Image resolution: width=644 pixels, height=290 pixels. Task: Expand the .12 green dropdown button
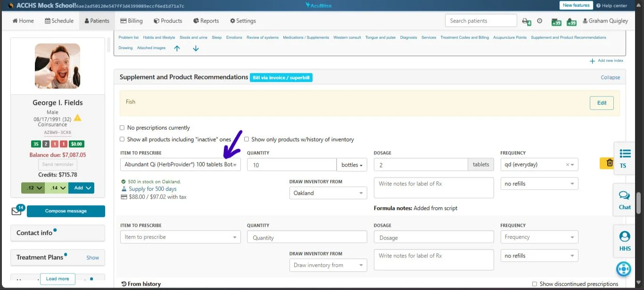[x=33, y=188]
